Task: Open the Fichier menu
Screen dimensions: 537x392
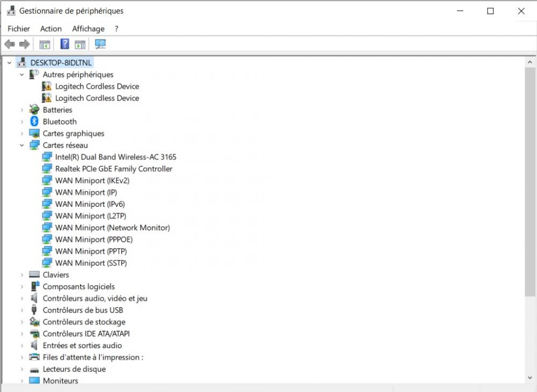Action: click(x=19, y=29)
